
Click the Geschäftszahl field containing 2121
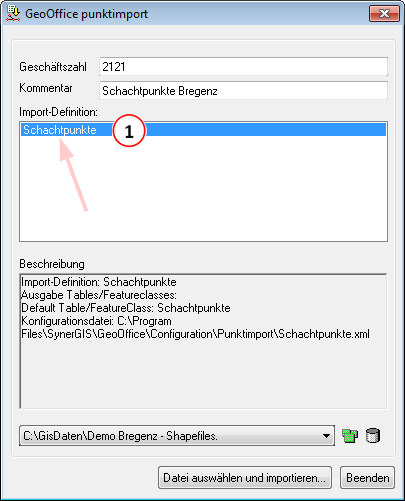pos(243,67)
